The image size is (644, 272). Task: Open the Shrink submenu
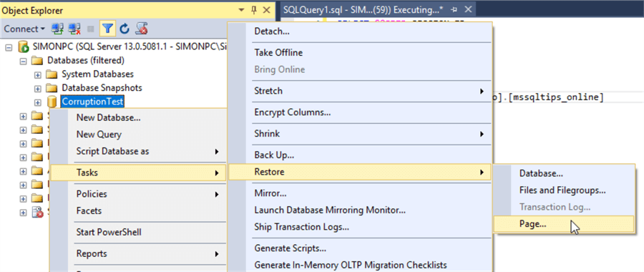360,134
